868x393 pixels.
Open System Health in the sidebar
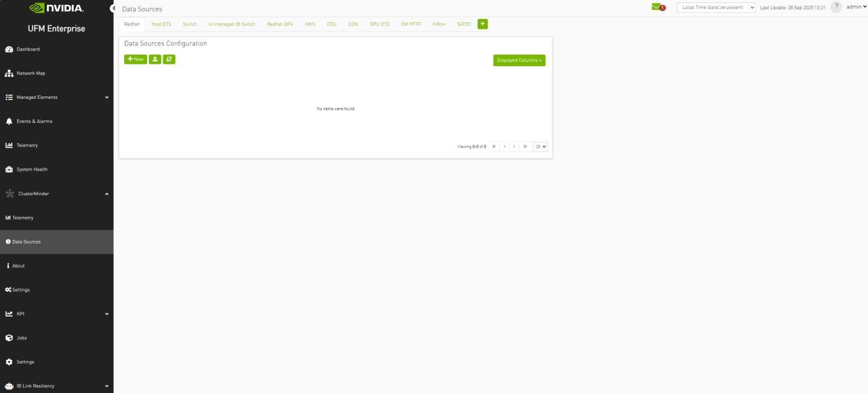(31, 169)
